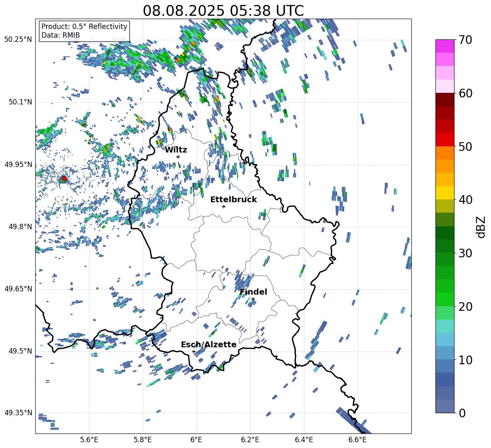491x448 pixels.
Task: Click the colorbar tick label 20
Action: [465, 307]
